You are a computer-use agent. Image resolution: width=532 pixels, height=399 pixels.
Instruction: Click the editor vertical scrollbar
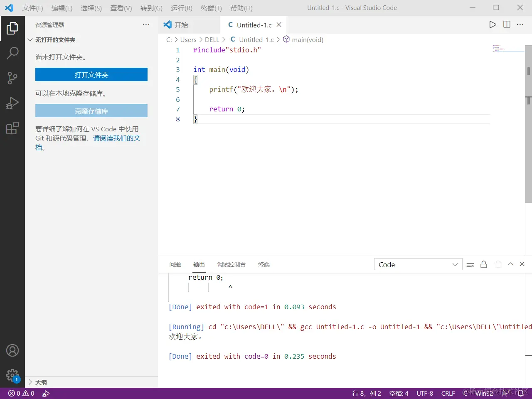[529, 125]
